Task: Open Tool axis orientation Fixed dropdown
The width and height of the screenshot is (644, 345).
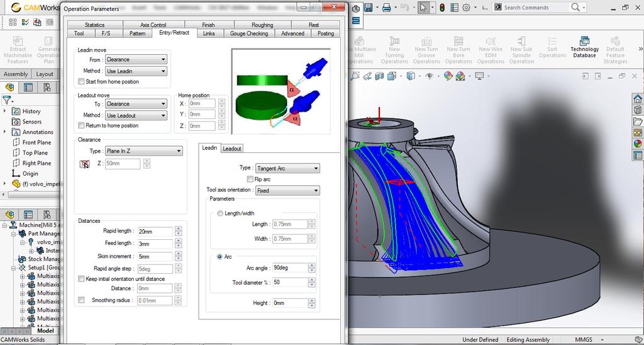Action: click(x=287, y=190)
